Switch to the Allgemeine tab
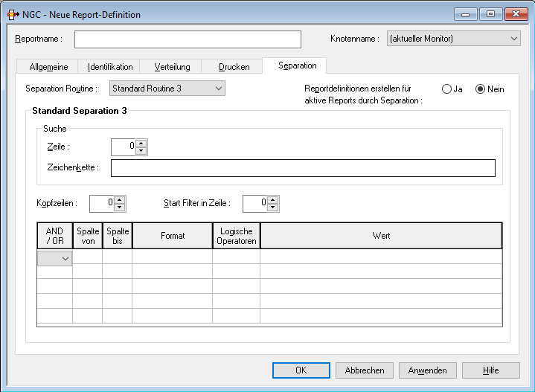The width and height of the screenshot is (535, 392). click(48, 67)
